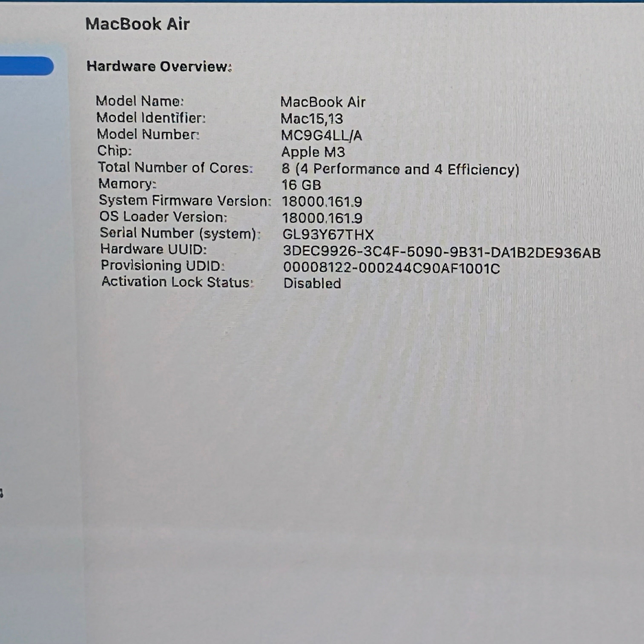The width and height of the screenshot is (644, 644).
Task: Select the highlighted blue sidebar item
Action: 27,66
